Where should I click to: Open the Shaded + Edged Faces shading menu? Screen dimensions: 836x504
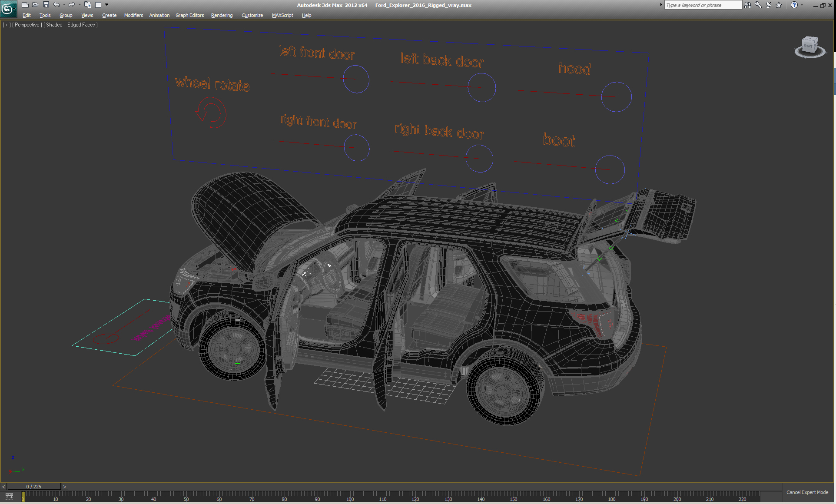coord(70,25)
